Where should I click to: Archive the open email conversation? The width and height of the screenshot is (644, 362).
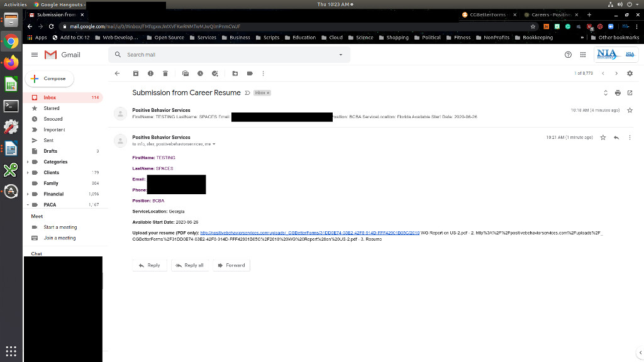pos(135,74)
